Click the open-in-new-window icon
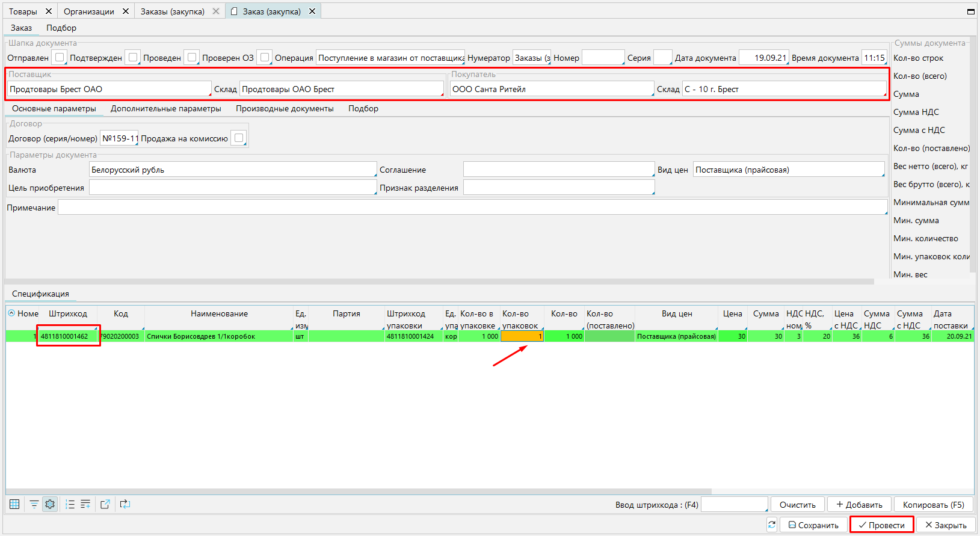980x536 pixels. click(105, 504)
